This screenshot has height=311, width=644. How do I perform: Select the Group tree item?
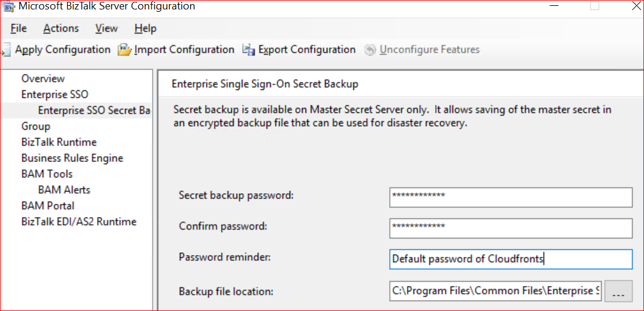[x=35, y=126]
